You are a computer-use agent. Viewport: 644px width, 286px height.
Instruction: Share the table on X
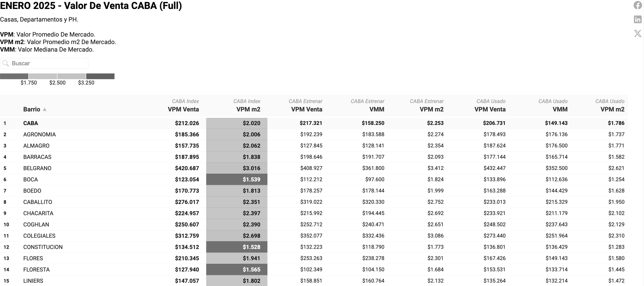coord(638,33)
